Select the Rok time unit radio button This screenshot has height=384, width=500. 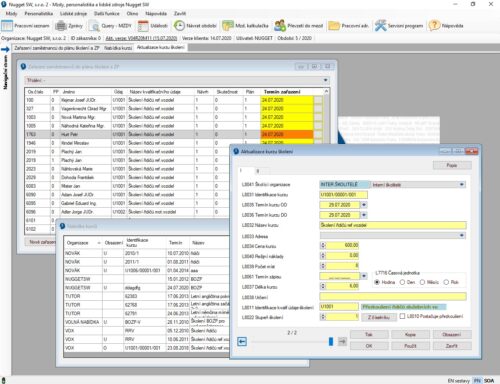click(x=446, y=282)
